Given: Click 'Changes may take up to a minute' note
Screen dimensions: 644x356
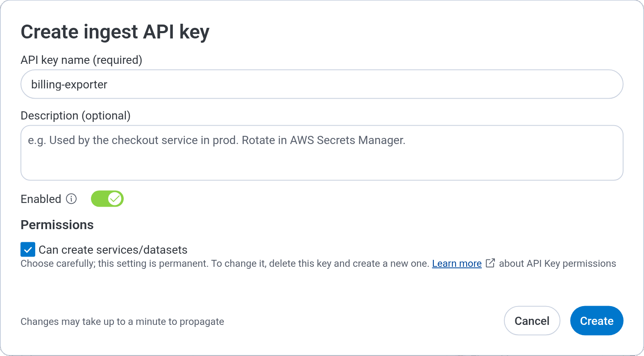Looking at the screenshot, I should click(122, 322).
